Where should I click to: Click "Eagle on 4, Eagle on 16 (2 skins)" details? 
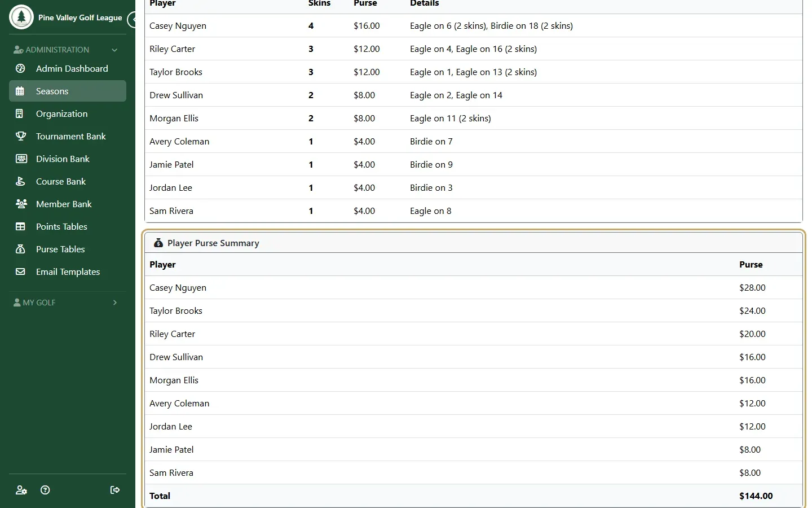pos(473,49)
